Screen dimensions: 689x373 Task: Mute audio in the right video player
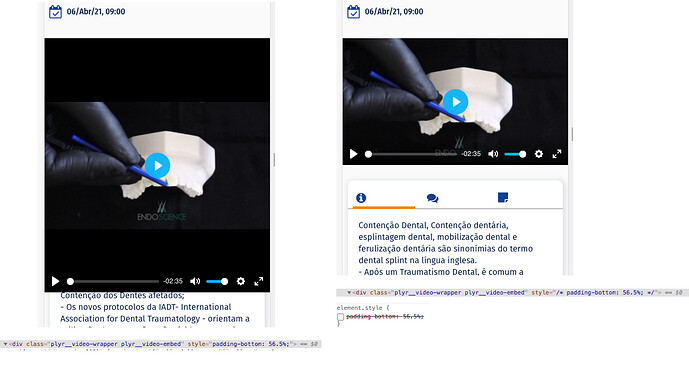point(493,154)
